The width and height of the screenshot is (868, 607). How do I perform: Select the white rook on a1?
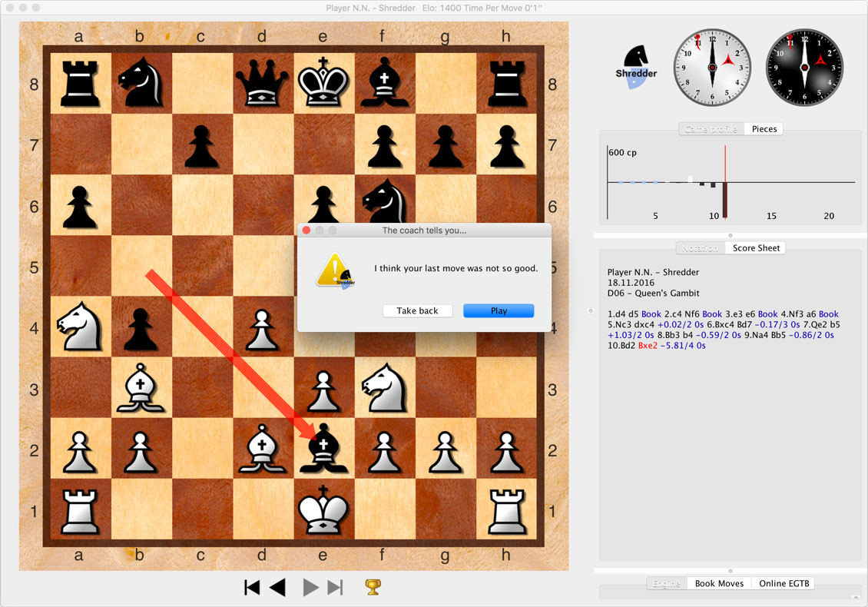point(80,511)
